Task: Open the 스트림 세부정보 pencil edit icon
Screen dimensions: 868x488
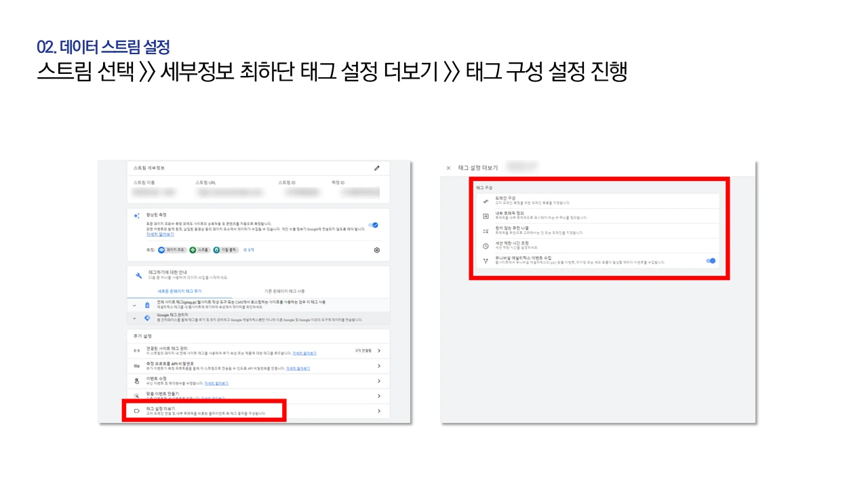Action: pyautogui.click(x=376, y=168)
